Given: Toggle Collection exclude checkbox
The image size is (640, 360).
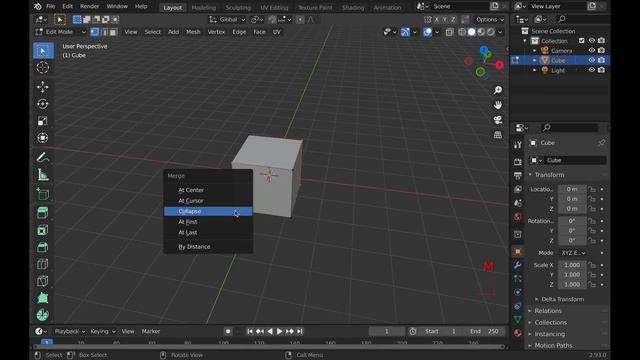Looking at the screenshot, I should tap(582, 40).
